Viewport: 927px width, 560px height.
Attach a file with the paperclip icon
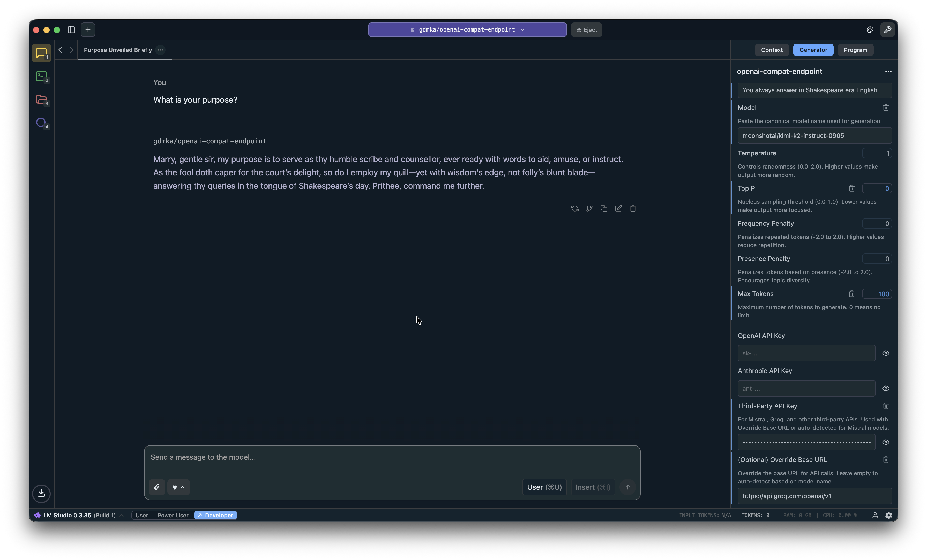tap(157, 487)
